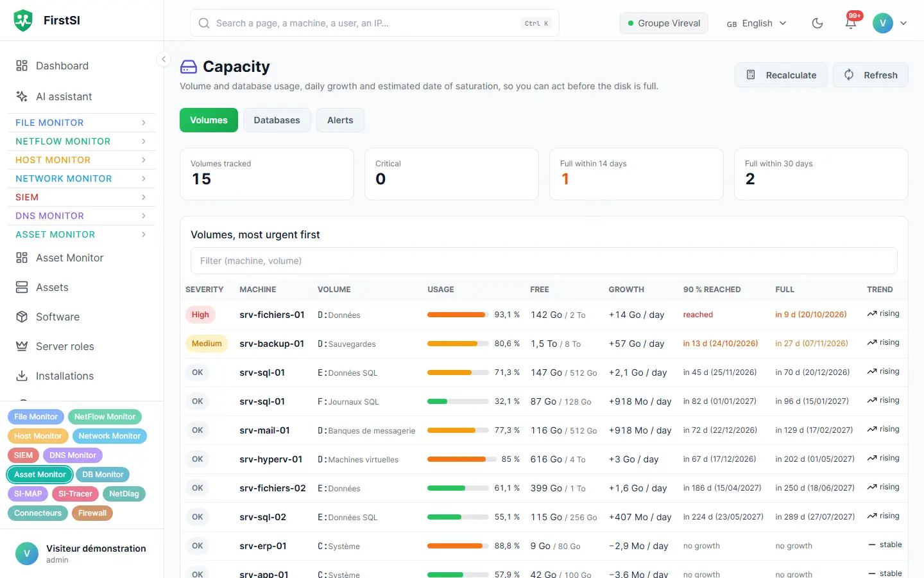Expand the HOST MONITOR section

81,160
